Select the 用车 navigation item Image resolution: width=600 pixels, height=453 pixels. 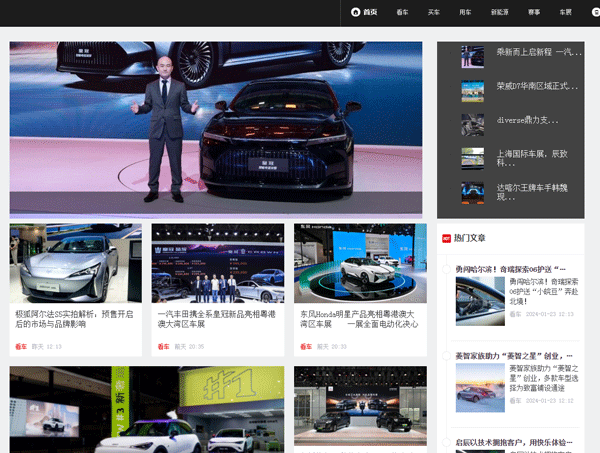click(x=465, y=12)
